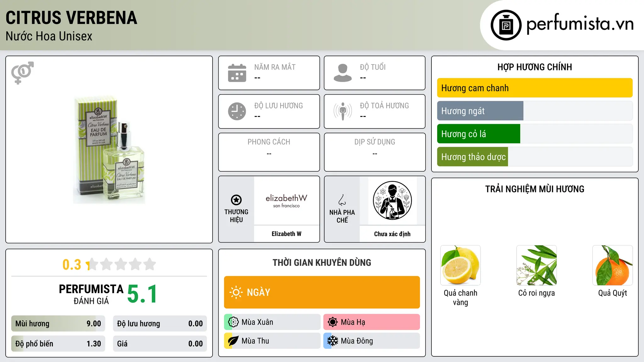Click the PERFUMISTA ĐÁNH GIÁ label
Viewport: 644px width, 362px height.
[x=91, y=294]
